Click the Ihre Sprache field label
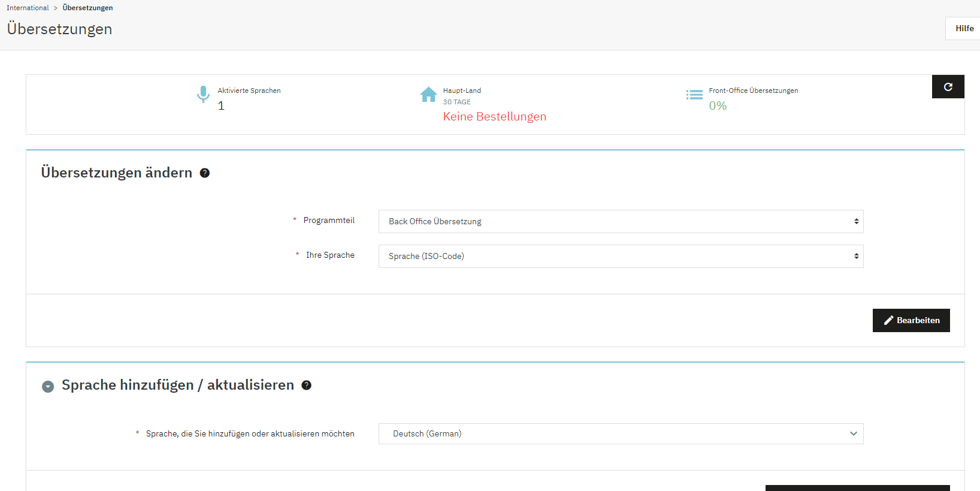This screenshot has height=491, width=980. (x=330, y=255)
